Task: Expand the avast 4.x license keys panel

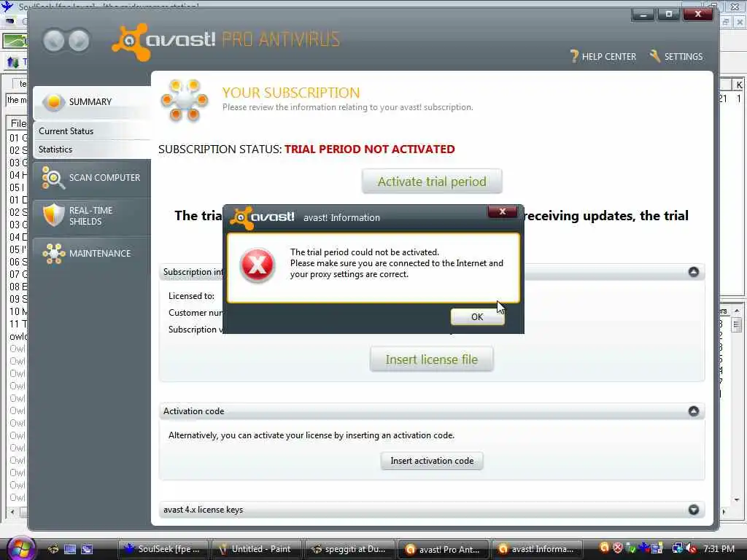Action: tap(694, 510)
